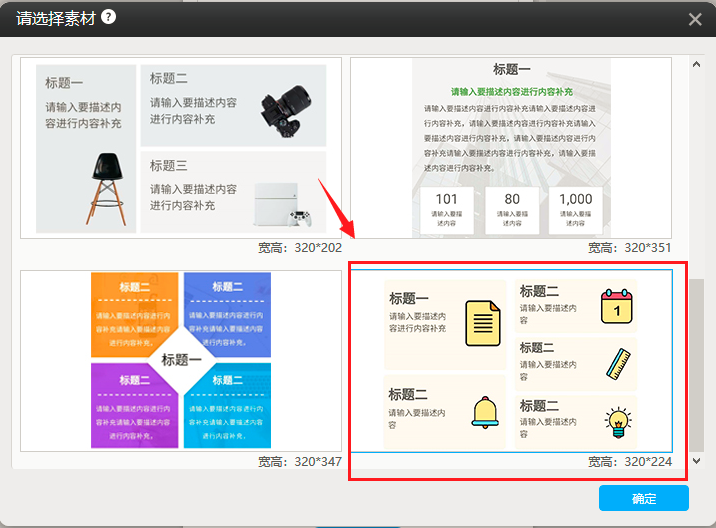This screenshot has height=528, width=716.
Task: Click the yellow bell icon
Action: pos(485,412)
